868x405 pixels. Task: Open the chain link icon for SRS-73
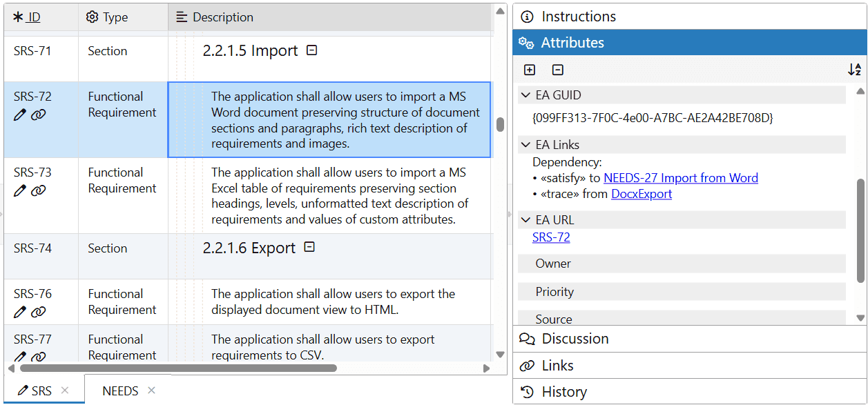pyautogui.click(x=38, y=190)
